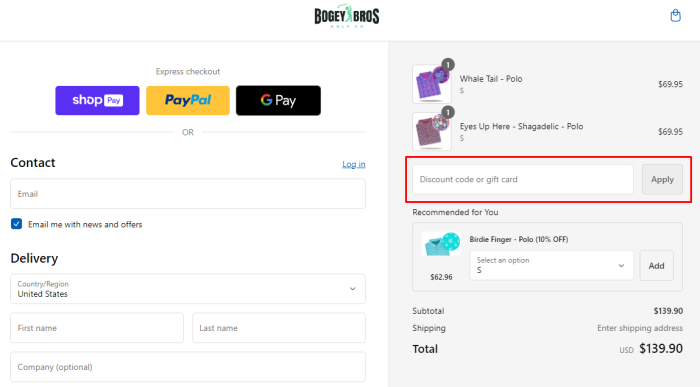Viewport: 700px width, 387px height.
Task: Uncheck Email me with news and offers
Action: (17, 224)
